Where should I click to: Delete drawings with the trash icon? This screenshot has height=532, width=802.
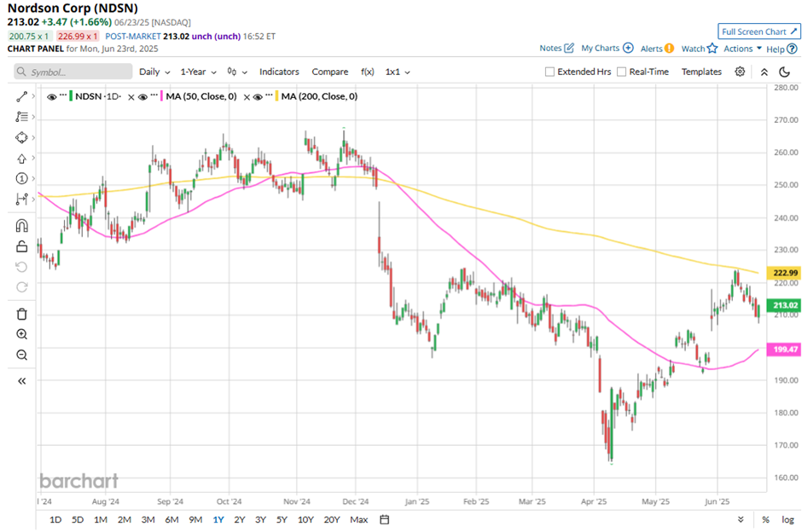pos(21,314)
